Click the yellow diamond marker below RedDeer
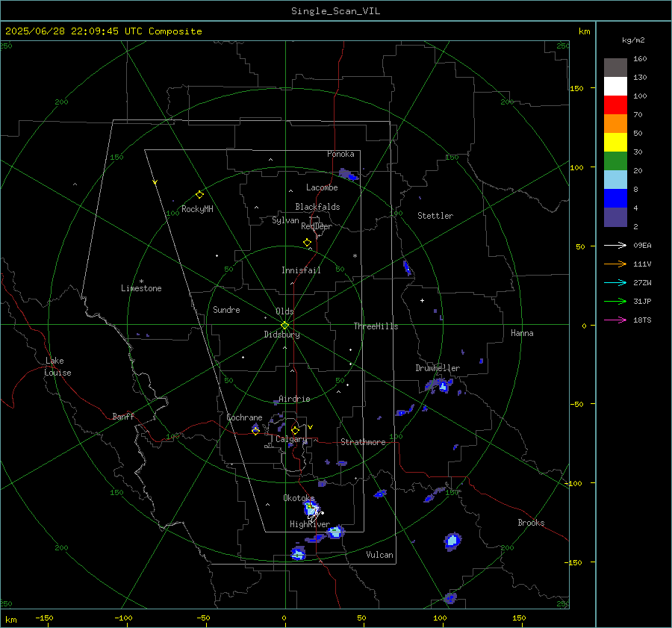672x628 pixels. pos(307,243)
